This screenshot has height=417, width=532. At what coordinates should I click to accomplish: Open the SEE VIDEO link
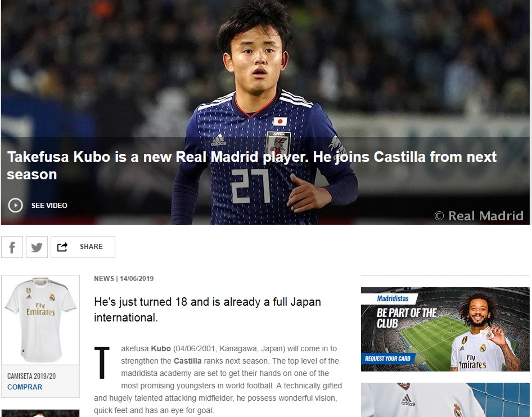point(49,205)
